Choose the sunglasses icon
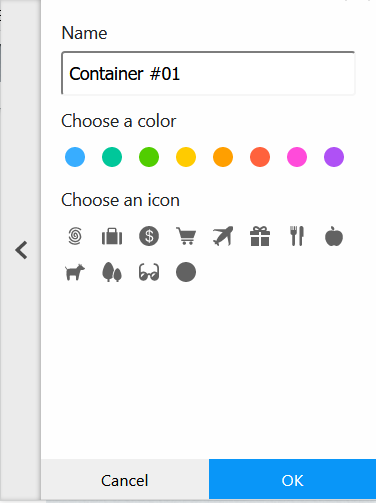 (149, 272)
